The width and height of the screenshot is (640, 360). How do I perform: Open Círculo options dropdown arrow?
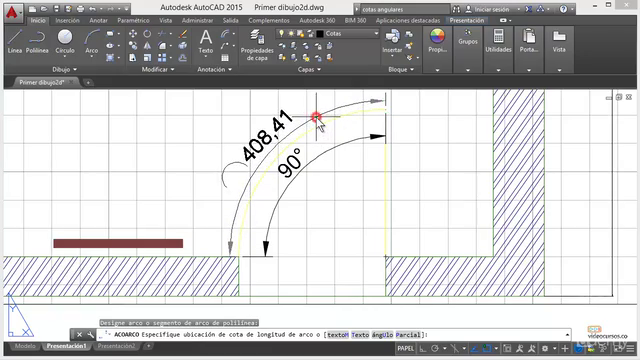click(65, 57)
